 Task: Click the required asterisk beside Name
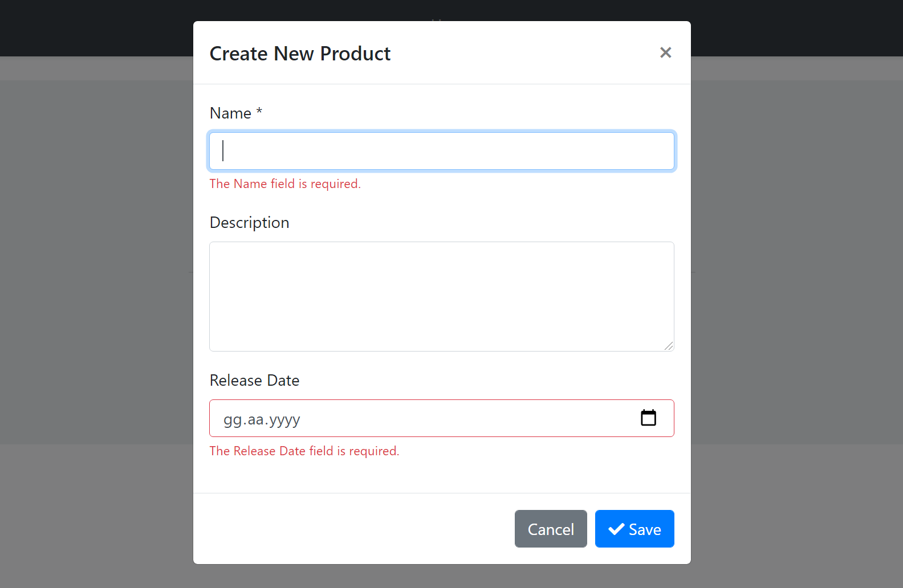(x=259, y=111)
